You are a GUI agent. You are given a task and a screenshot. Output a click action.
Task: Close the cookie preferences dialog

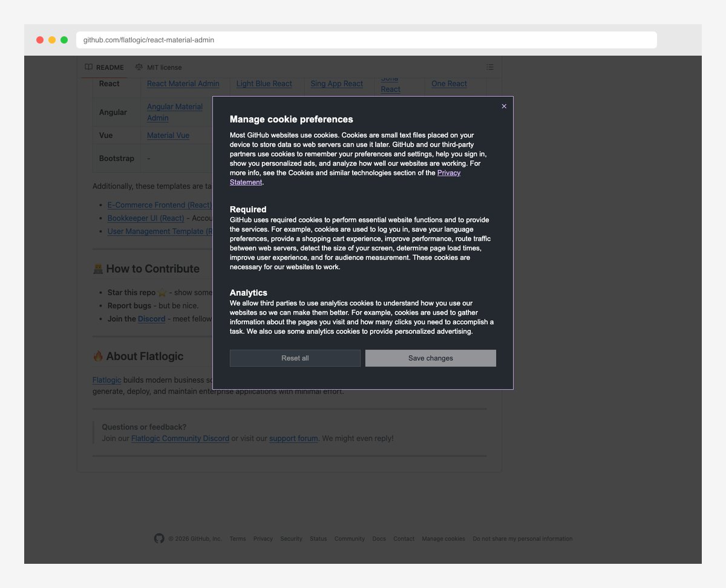pos(504,106)
